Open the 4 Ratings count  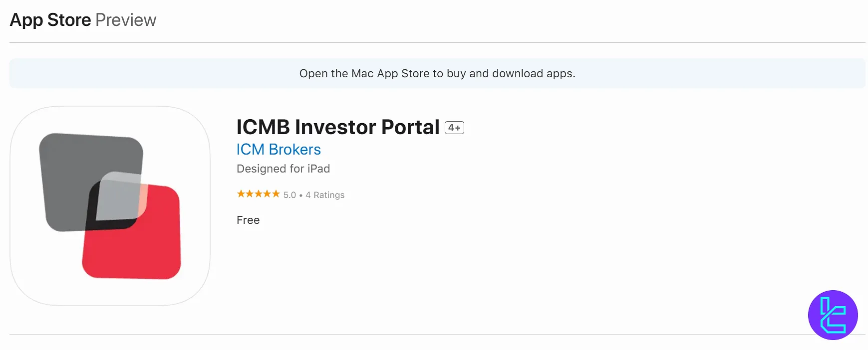pyautogui.click(x=325, y=195)
